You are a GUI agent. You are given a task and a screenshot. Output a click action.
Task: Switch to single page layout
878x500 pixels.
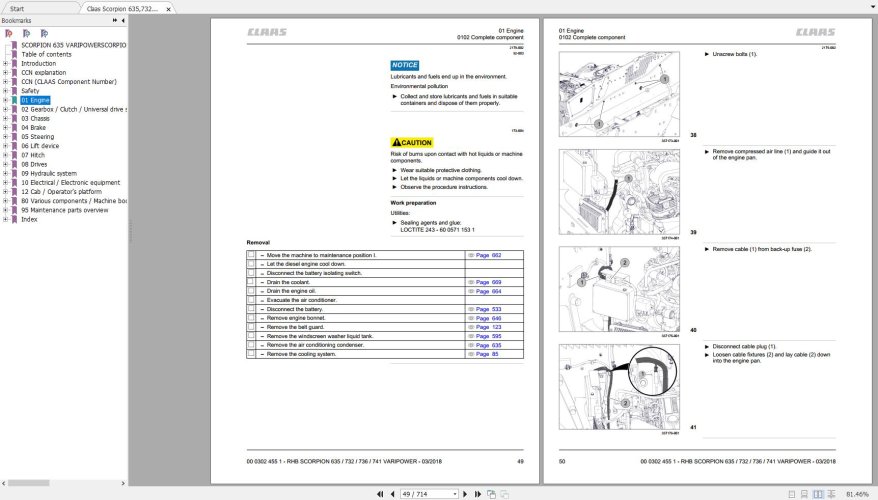(x=792, y=494)
